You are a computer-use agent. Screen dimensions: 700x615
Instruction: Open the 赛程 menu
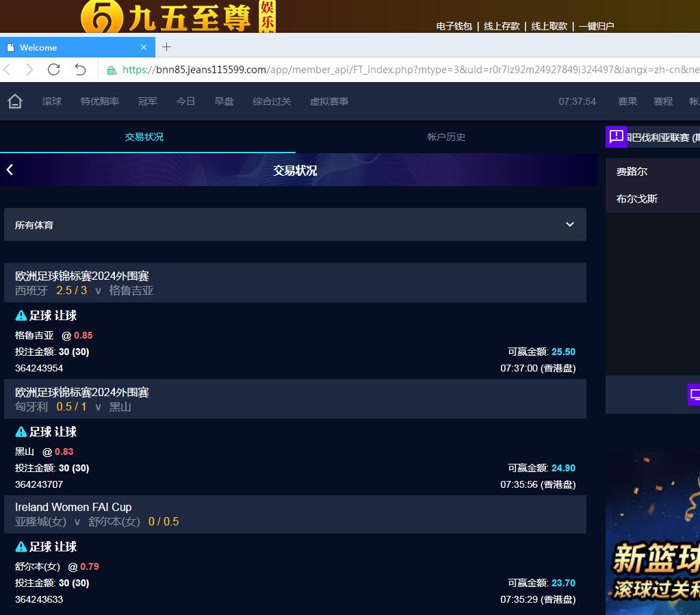(x=663, y=101)
